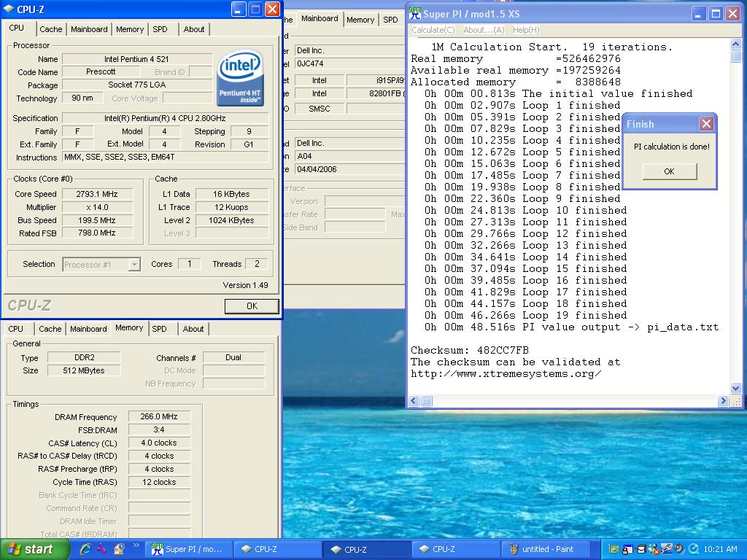Viewport: 747px width, 560px height.
Task: Click the Super PI title bar icon
Action: click(415, 13)
